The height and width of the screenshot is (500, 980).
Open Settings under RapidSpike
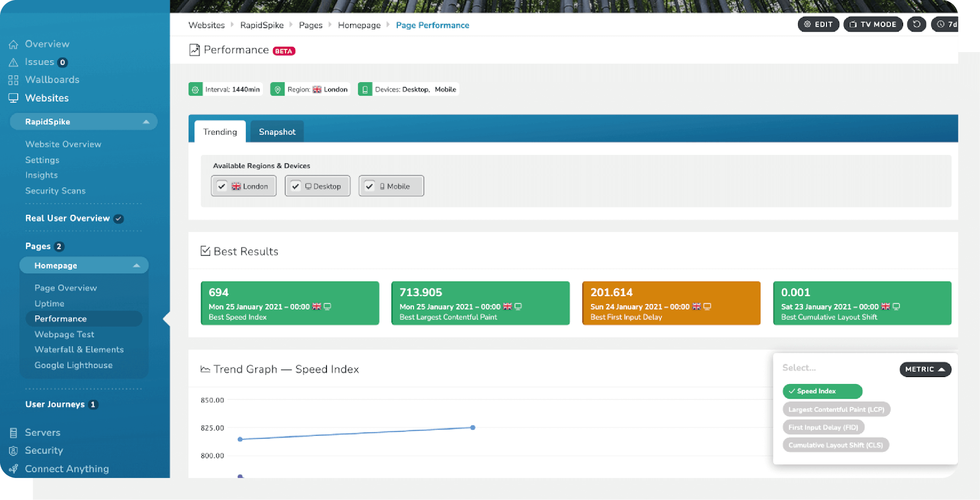click(x=42, y=160)
